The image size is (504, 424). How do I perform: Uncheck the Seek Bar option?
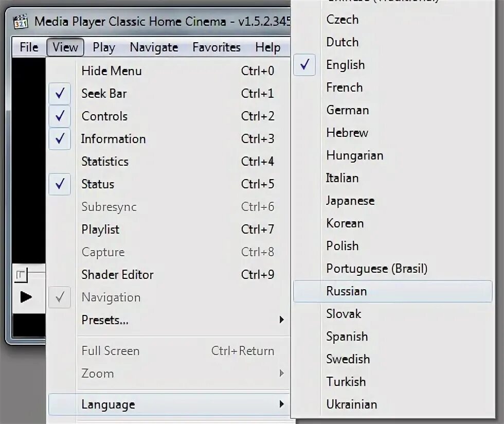(169, 94)
